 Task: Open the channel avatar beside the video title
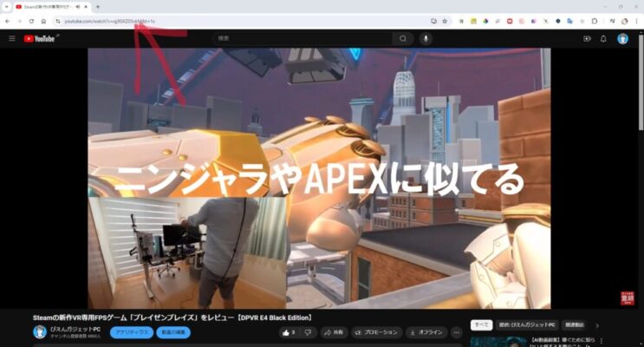pos(40,331)
